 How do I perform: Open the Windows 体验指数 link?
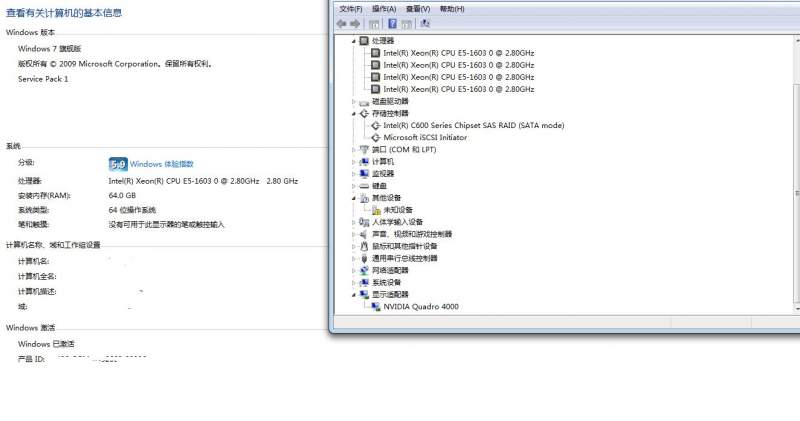point(161,164)
